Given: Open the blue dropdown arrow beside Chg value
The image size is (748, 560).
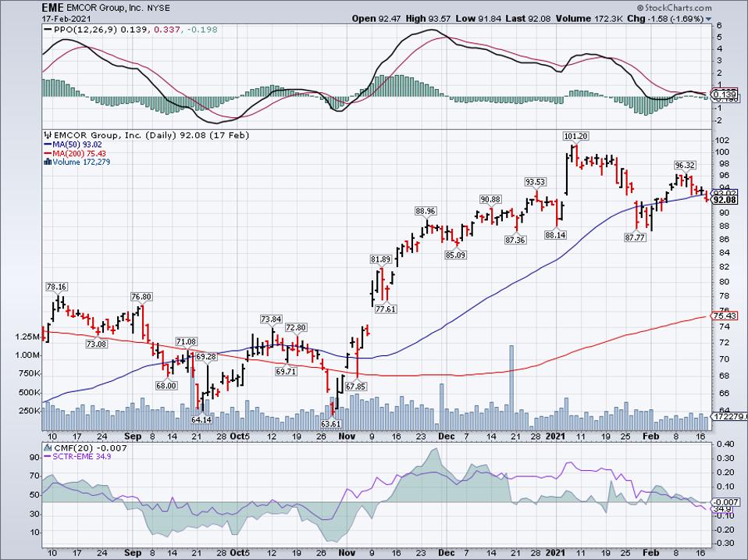Looking at the screenshot, I should click(708, 19).
